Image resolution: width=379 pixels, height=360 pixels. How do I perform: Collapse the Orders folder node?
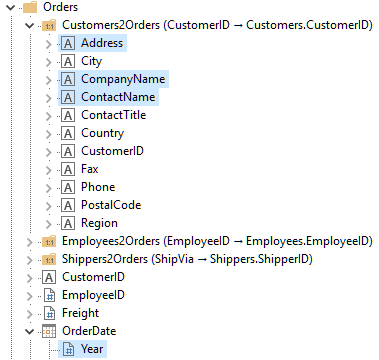tap(11, 7)
